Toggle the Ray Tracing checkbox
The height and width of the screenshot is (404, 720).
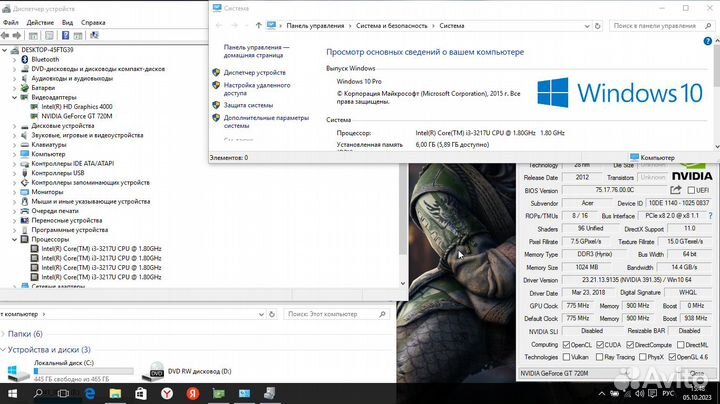coord(599,357)
